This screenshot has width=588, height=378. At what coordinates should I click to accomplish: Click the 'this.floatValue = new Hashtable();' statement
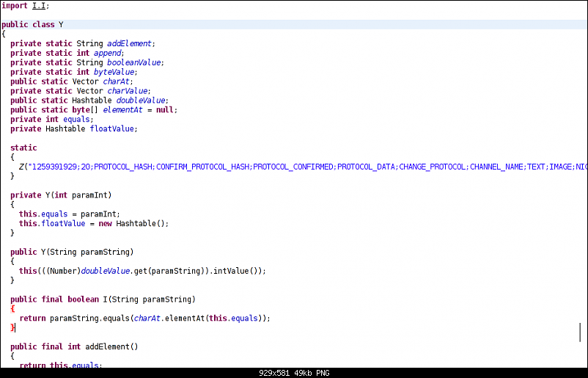94,223
